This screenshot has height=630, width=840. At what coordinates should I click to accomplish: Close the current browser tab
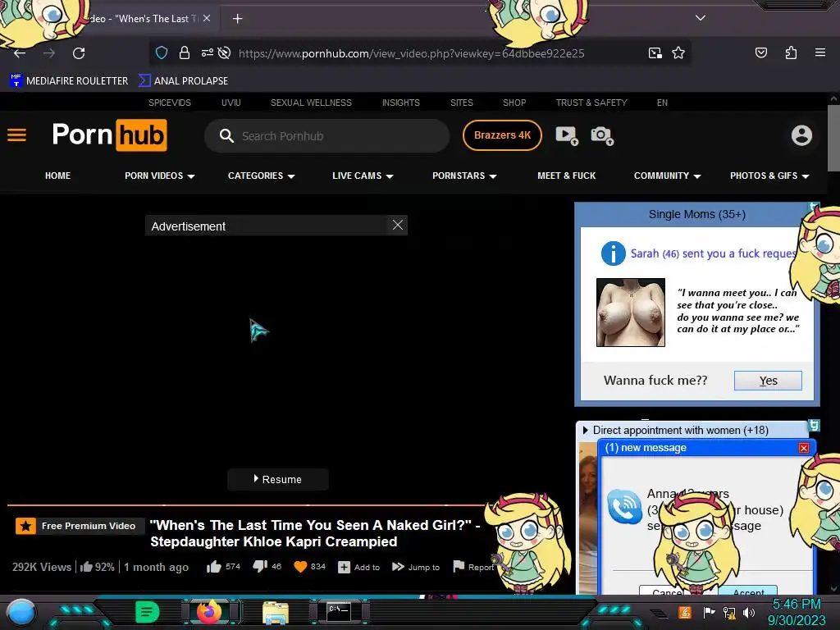coord(207,18)
